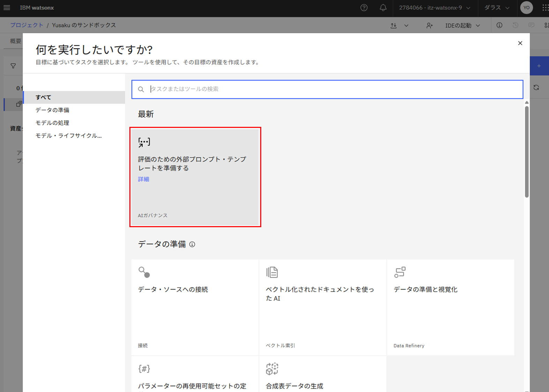Click the blue plus button
549x392 pixels.
point(539,66)
